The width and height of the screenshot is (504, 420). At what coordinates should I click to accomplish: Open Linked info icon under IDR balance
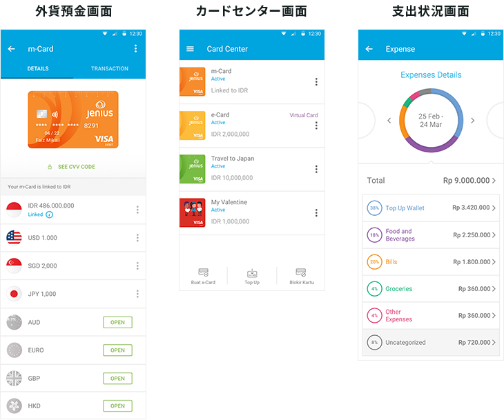49,214
